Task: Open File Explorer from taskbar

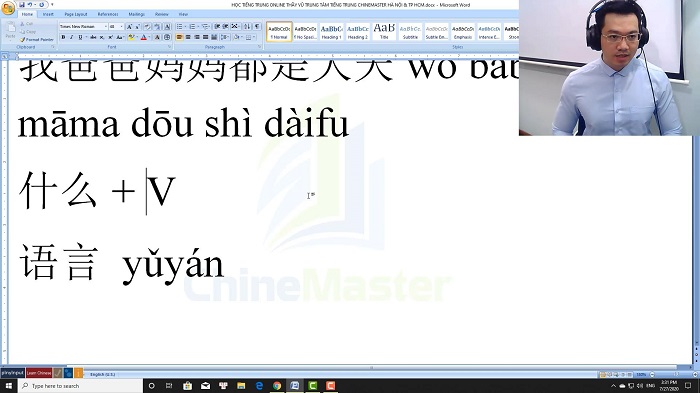Action: click(x=241, y=385)
